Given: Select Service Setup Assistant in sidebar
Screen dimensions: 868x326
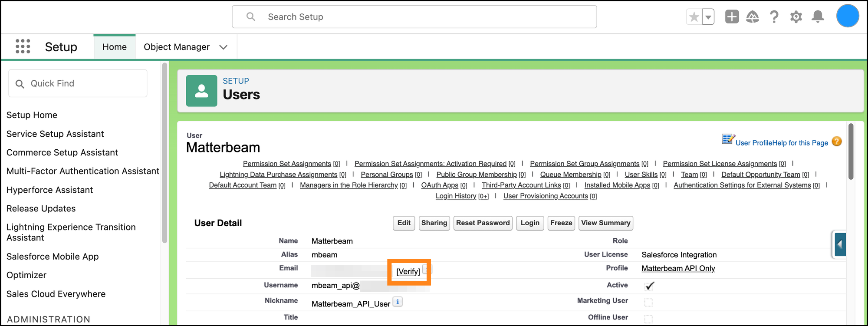Looking at the screenshot, I should [x=55, y=134].
